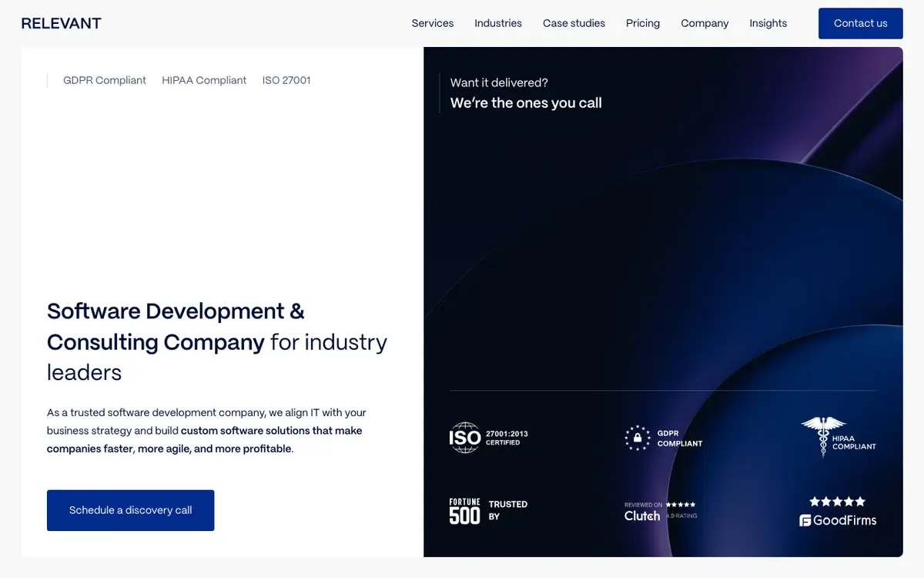This screenshot has width=924, height=578.
Task: Click the Fortune 500 trusted by badge
Action: 488,510
